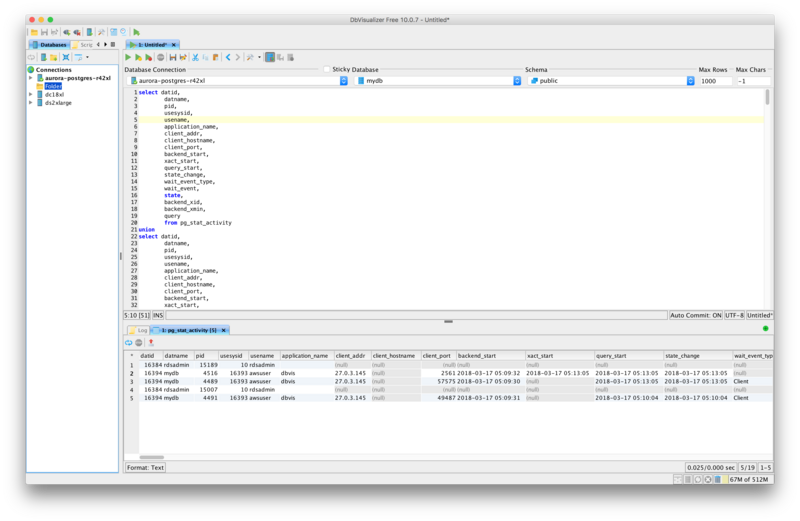Go to previous SQL history with blue left arrow
Viewport: 800px width, 521px height.
click(228, 57)
